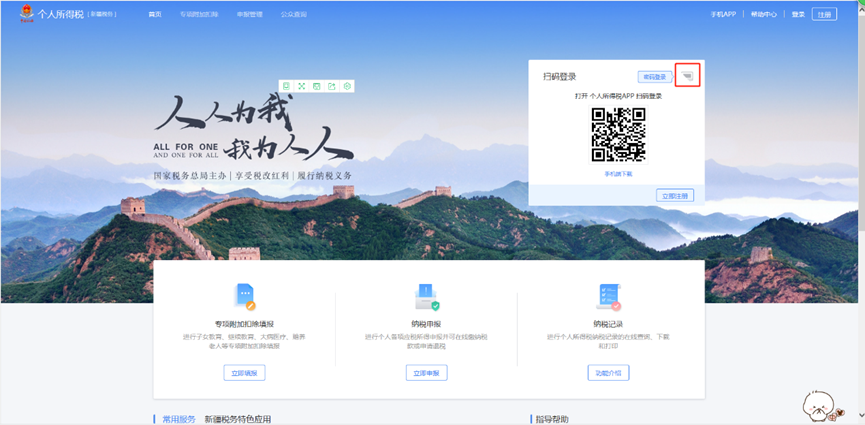Switch to 新疆税务特色应用 tab
The image size is (865, 425).
[x=238, y=419]
